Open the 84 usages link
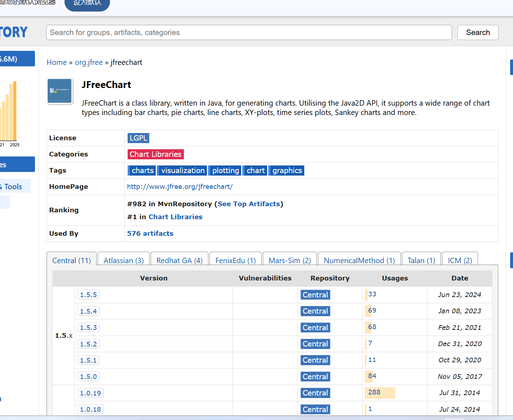The width and height of the screenshot is (513, 420). pyautogui.click(x=372, y=376)
